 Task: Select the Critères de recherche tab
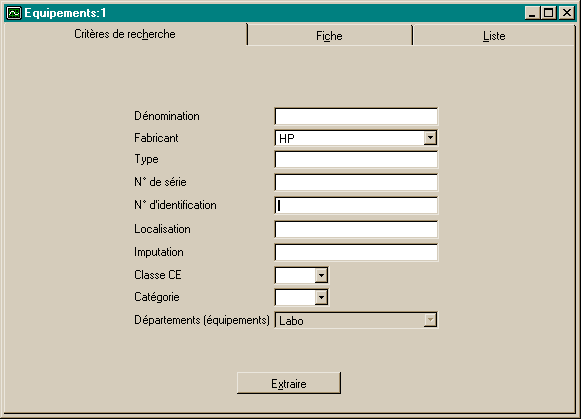tap(125, 34)
